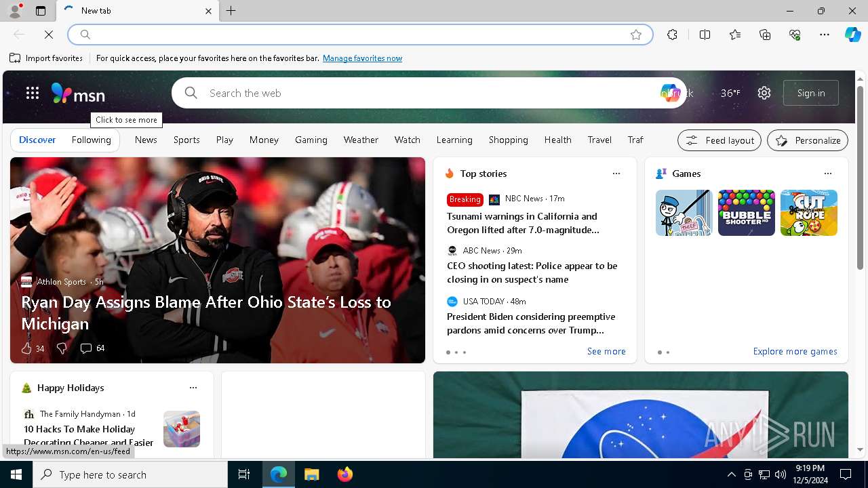Show hidden system tray icons
The width and height of the screenshot is (868, 488).
coord(731,474)
